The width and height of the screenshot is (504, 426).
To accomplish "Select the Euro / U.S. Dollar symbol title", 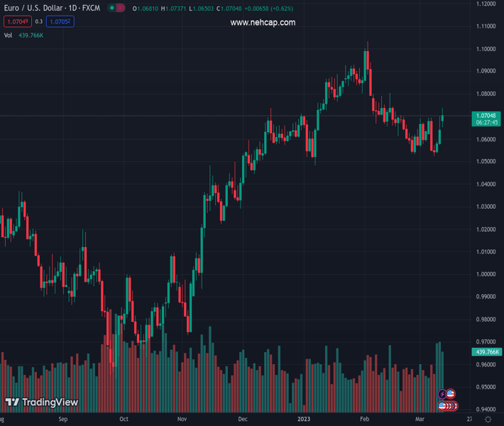I will [33, 9].
